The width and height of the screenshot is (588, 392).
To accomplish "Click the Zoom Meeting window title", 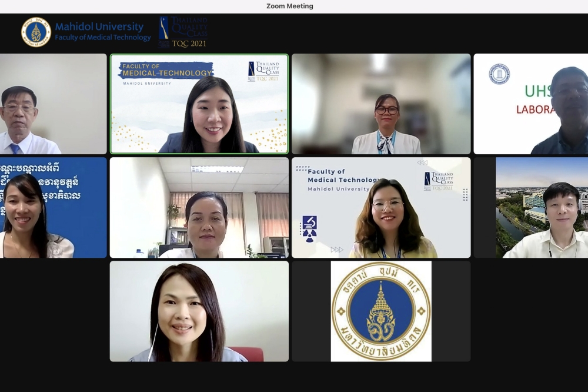I will click(x=290, y=6).
